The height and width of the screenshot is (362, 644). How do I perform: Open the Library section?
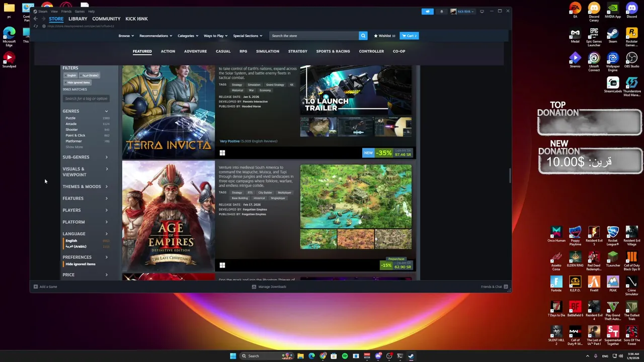tap(78, 19)
